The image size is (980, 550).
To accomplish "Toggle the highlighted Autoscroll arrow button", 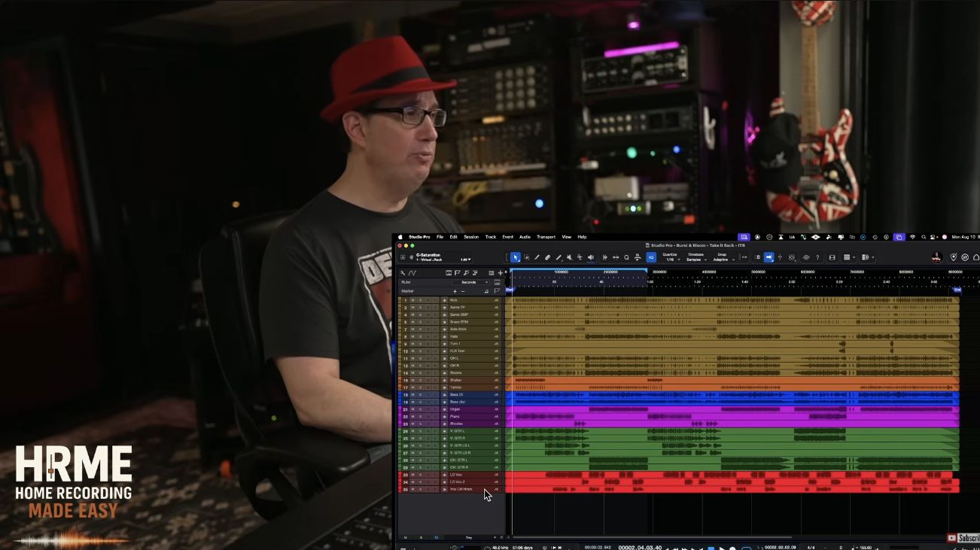I will pyautogui.click(x=768, y=257).
